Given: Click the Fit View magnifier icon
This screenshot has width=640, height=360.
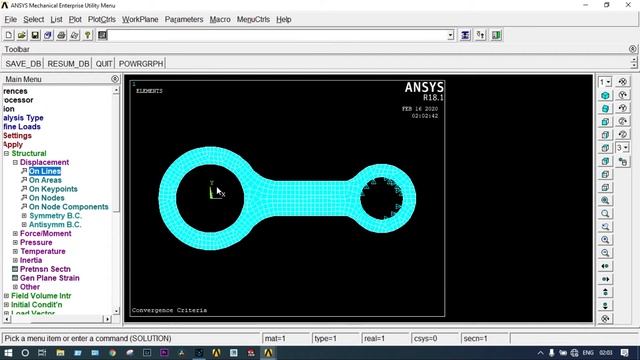Looking at the screenshot, I should coord(605,200).
